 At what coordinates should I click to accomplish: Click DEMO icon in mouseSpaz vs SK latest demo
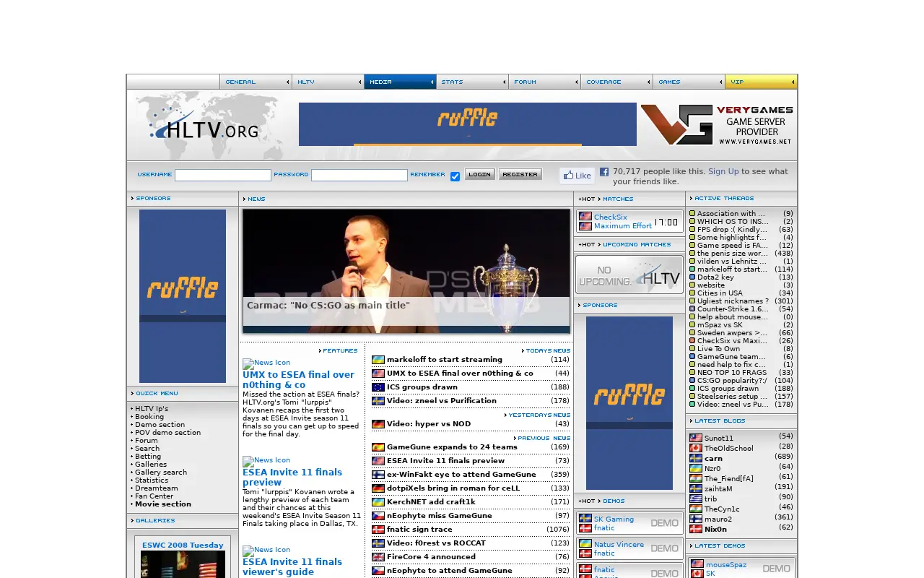[776, 569]
